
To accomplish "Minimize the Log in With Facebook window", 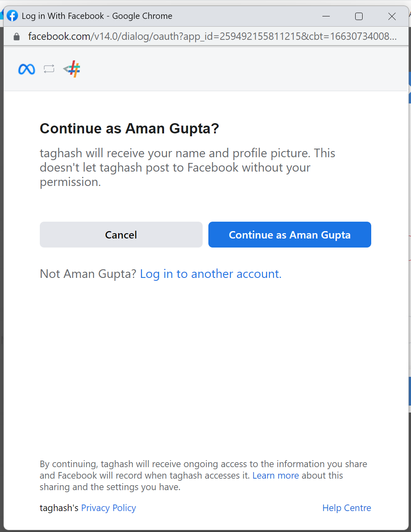I will [326, 16].
